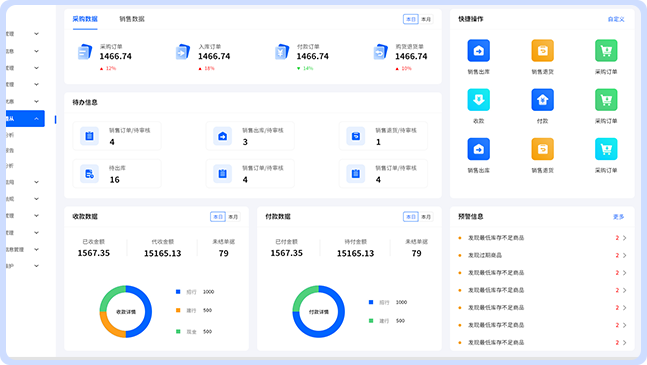This screenshot has height=365, width=647.
Task: Select 本月 in the 采购数据 panel
Action: [426, 19]
